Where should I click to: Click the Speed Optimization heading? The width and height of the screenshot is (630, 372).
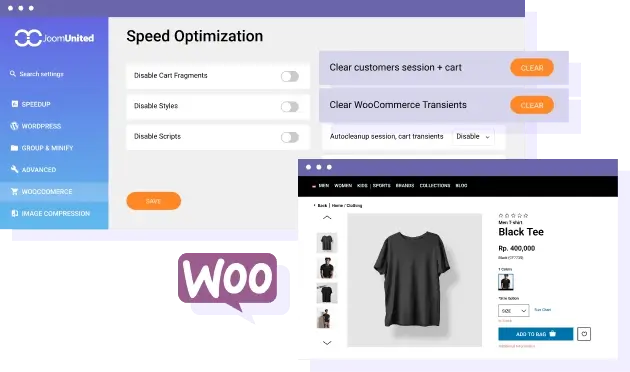[x=194, y=36]
